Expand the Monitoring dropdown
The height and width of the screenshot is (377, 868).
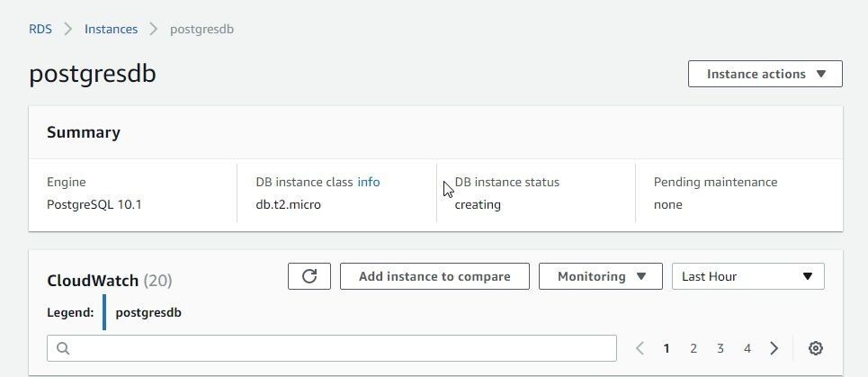tap(601, 276)
